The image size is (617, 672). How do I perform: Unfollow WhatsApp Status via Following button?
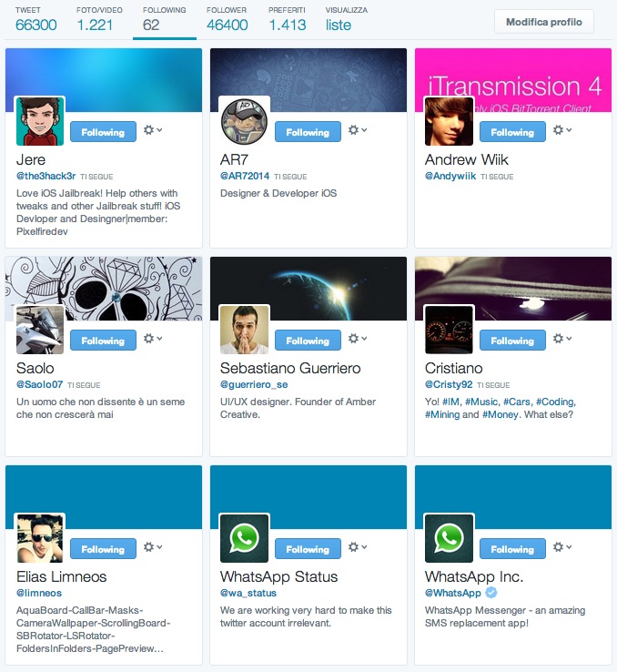(x=308, y=549)
